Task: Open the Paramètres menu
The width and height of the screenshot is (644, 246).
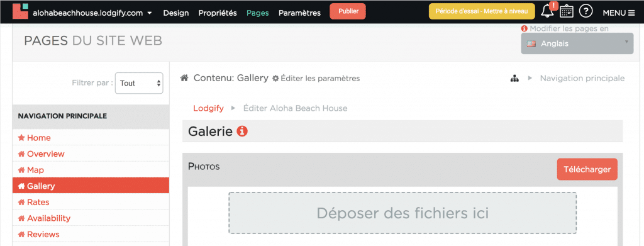Action: 299,13
